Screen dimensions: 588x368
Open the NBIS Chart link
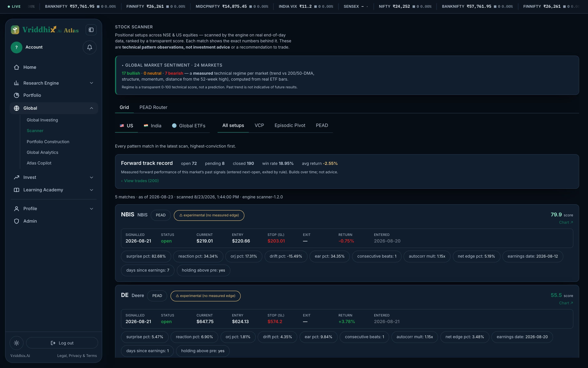click(x=566, y=222)
